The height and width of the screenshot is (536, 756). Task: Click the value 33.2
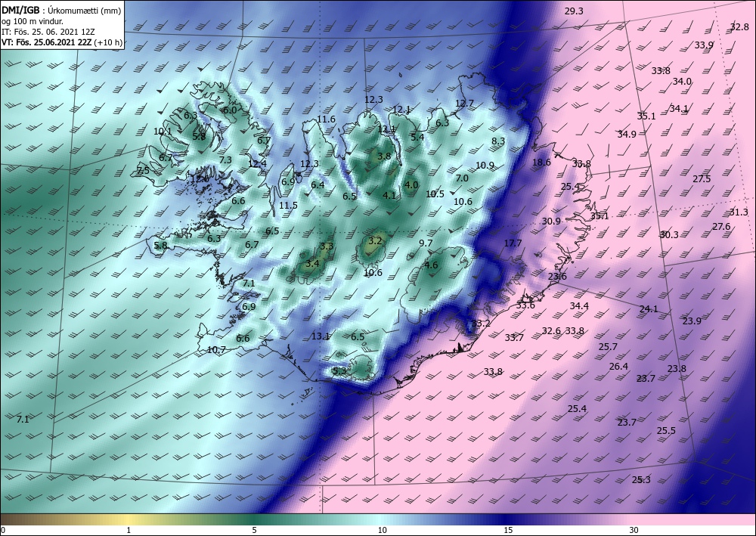(481, 324)
